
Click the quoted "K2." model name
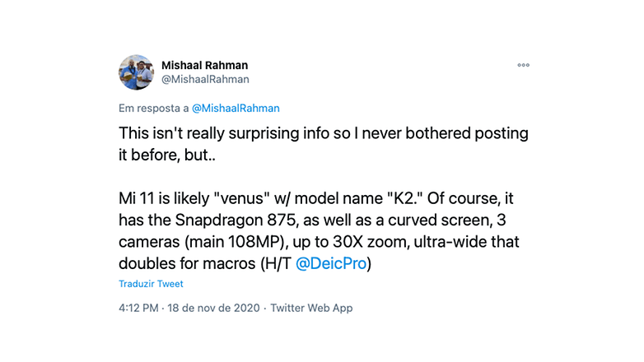[x=405, y=198]
